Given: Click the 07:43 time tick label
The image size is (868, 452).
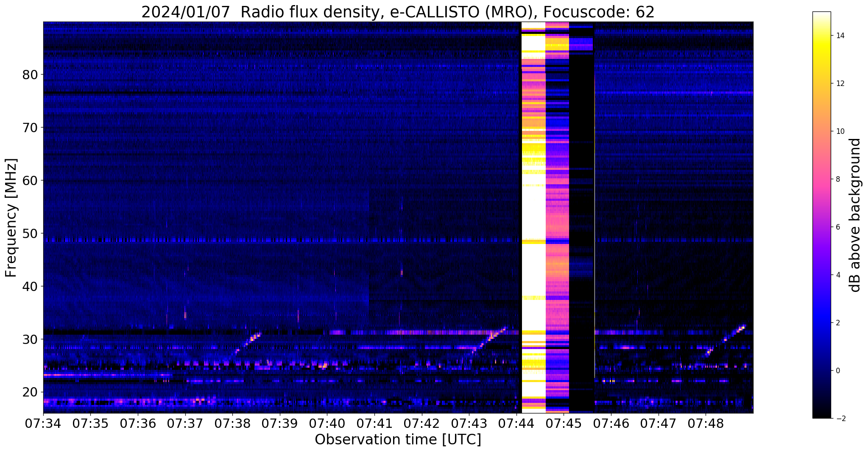Looking at the screenshot, I should (x=469, y=423).
